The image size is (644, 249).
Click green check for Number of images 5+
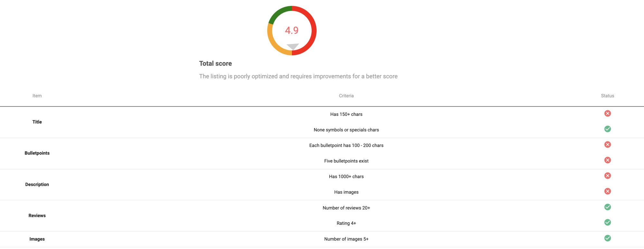click(608, 238)
